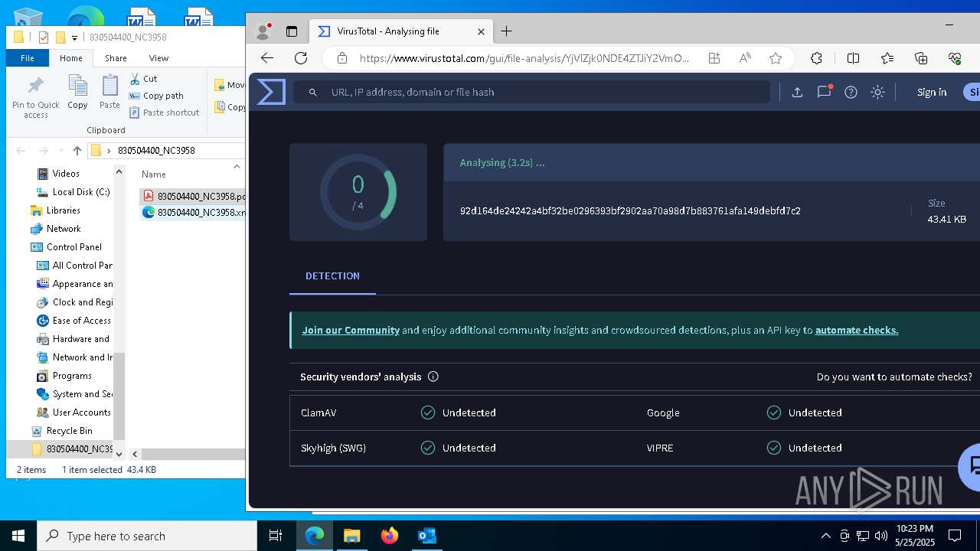Open the VirusTotal help question icon
980x551 pixels.
tap(851, 92)
